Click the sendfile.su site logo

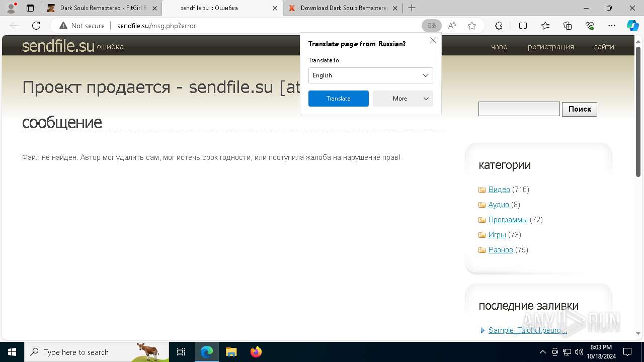[58, 46]
